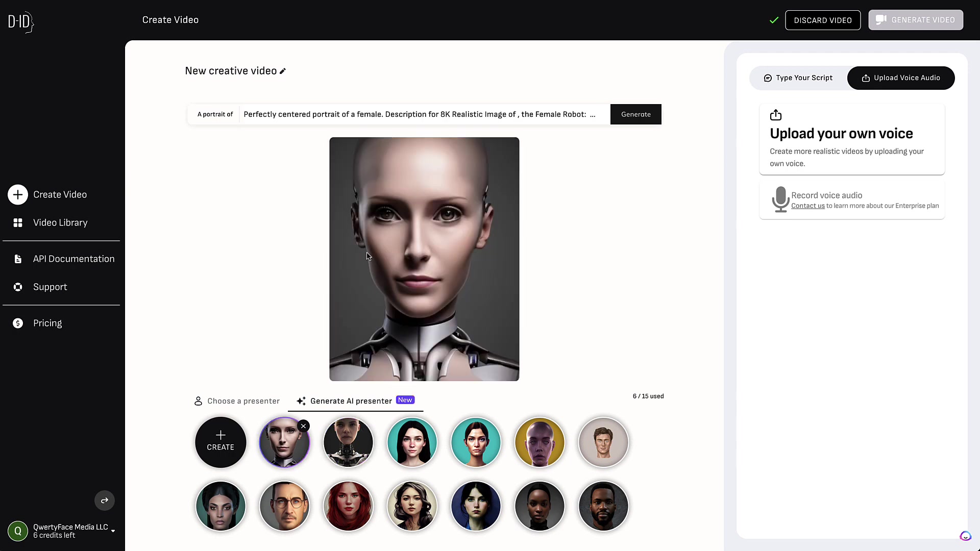The width and height of the screenshot is (980, 551).
Task: Click the New badge
Action: (405, 400)
